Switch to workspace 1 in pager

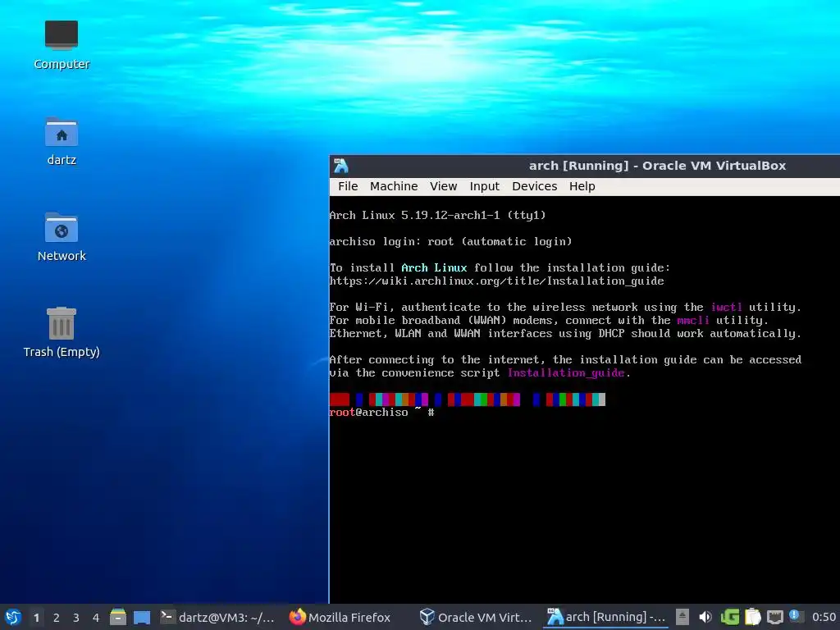tap(36, 618)
